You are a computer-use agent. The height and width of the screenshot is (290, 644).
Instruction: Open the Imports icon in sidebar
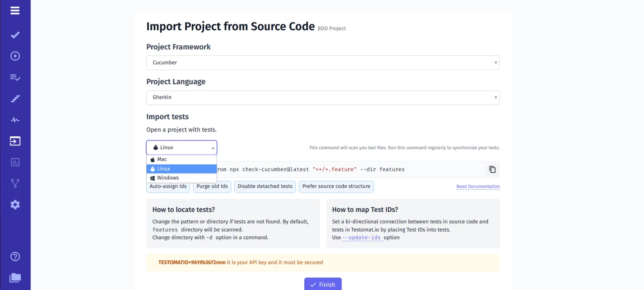click(x=15, y=141)
